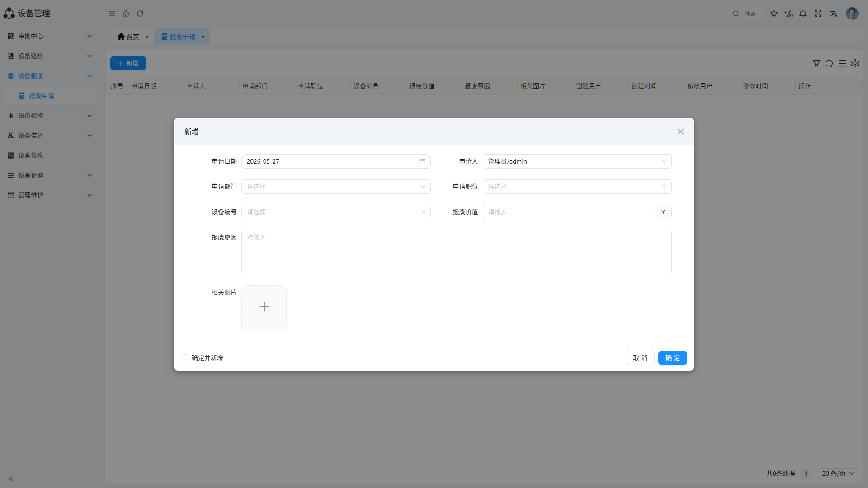The image size is (868, 488).
Task: Open 设备信息 in sidebar
Action: click(x=51, y=155)
